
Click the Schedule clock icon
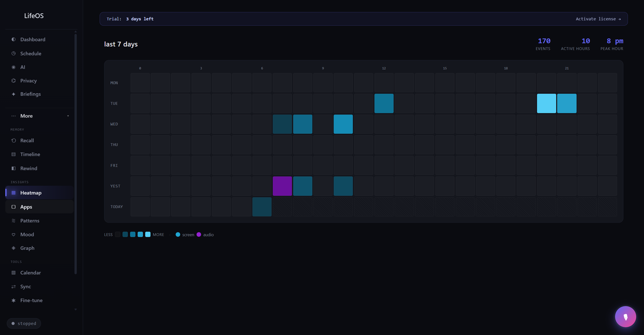[x=13, y=54]
